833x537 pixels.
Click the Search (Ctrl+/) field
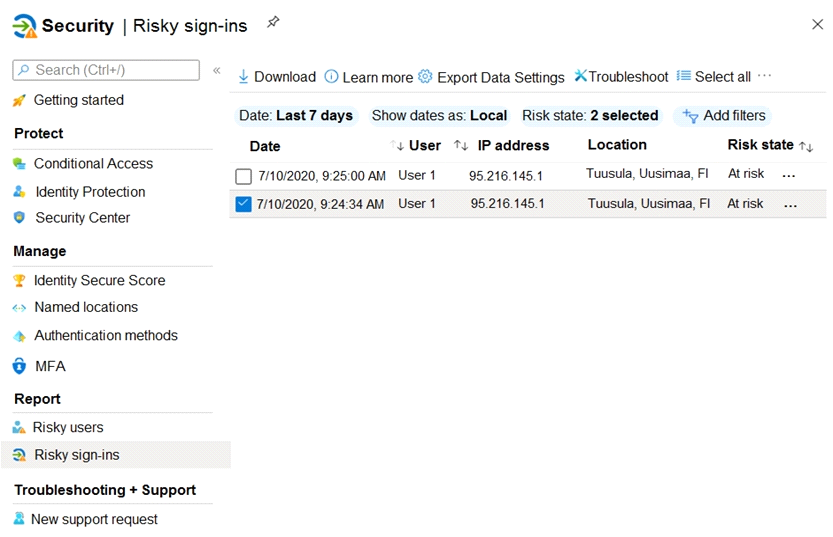106,70
